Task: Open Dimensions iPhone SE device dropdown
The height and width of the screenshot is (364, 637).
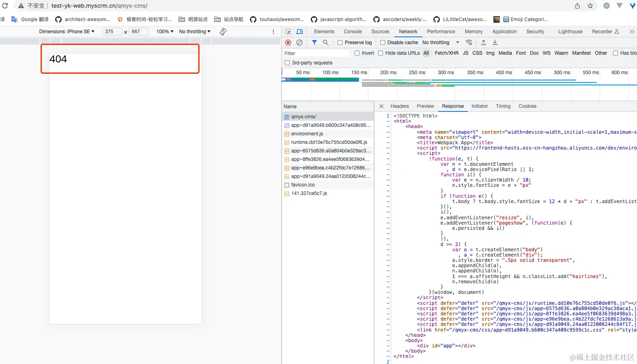Action: pos(67,32)
